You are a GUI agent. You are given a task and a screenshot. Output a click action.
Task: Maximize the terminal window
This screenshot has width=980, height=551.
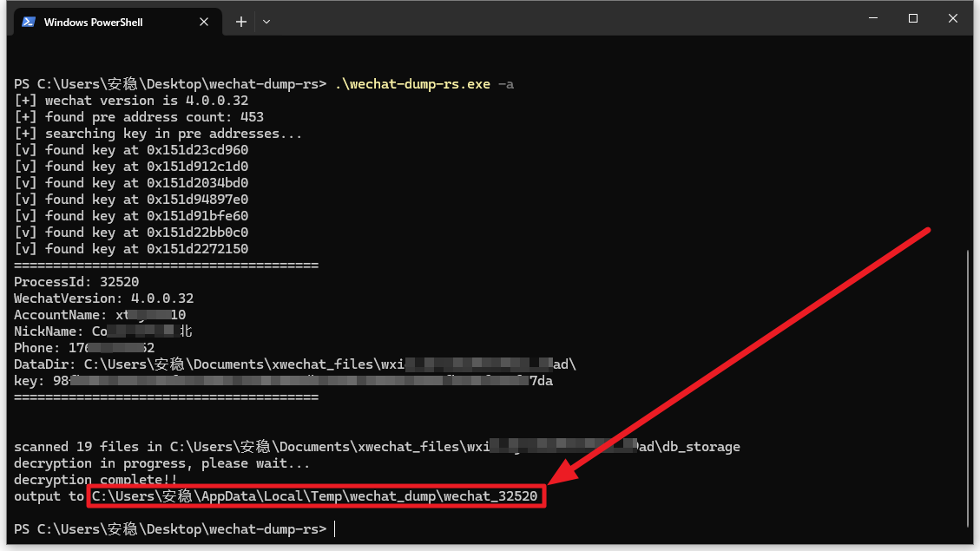coord(913,18)
